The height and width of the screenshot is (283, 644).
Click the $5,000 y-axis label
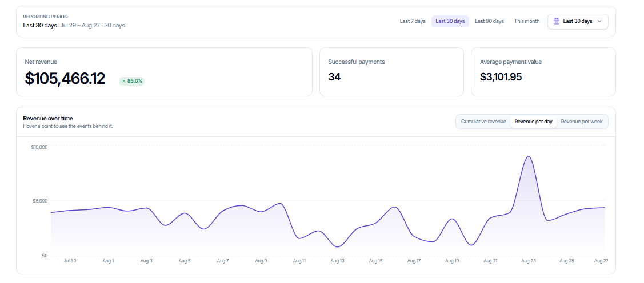(40, 201)
